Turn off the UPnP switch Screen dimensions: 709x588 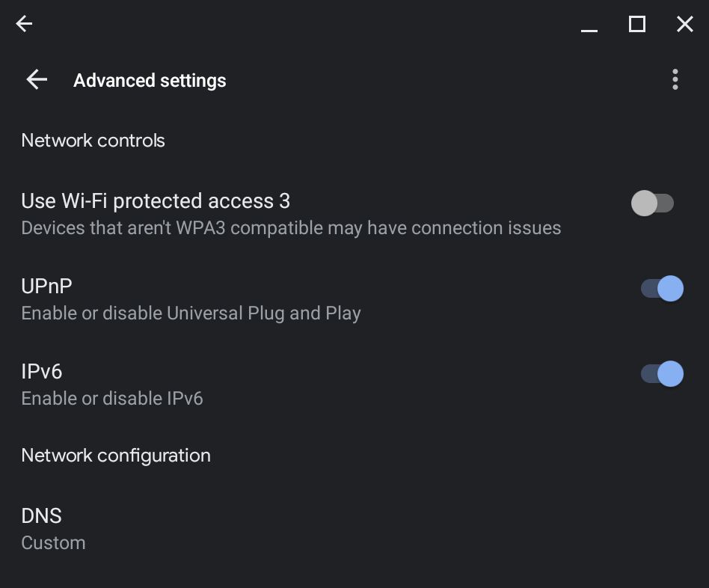point(663,288)
